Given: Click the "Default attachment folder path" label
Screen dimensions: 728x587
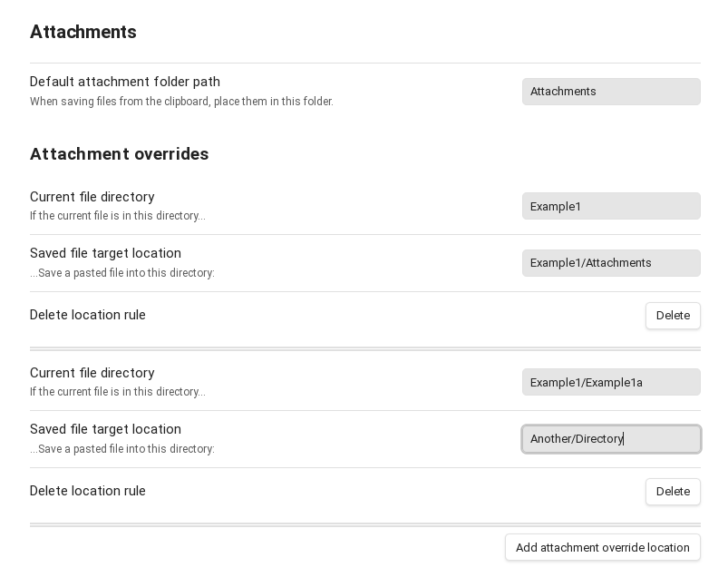Looking at the screenshot, I should (125, 82).
